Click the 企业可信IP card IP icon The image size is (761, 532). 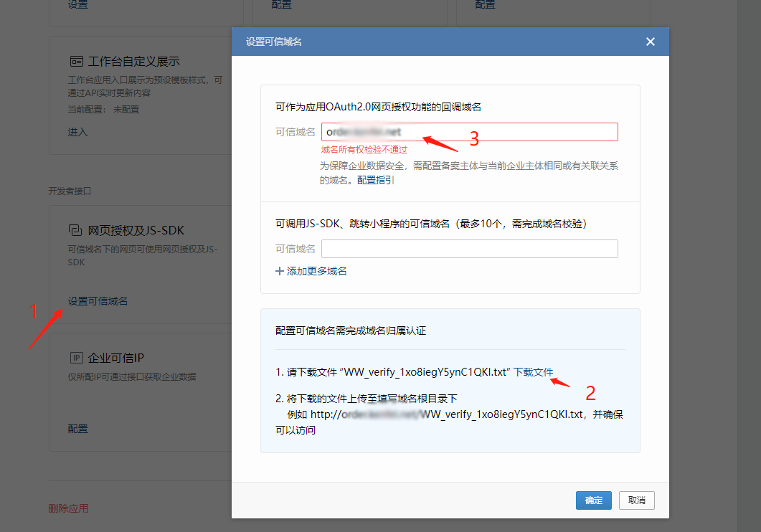76,358
